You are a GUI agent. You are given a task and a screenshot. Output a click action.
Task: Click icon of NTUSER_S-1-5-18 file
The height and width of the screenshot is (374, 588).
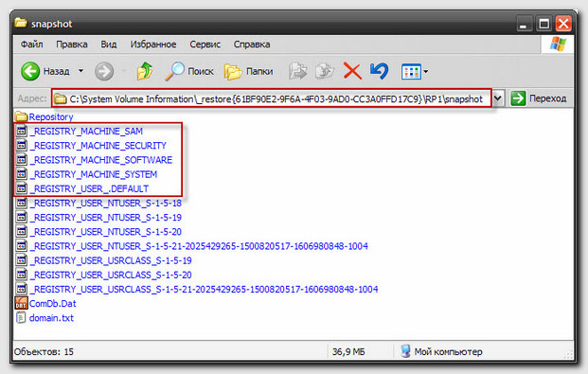tap(22, 203)
